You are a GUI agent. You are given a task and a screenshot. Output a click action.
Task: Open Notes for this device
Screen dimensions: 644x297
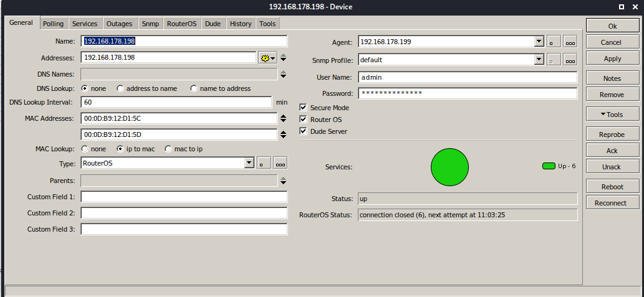pos(612,78)
